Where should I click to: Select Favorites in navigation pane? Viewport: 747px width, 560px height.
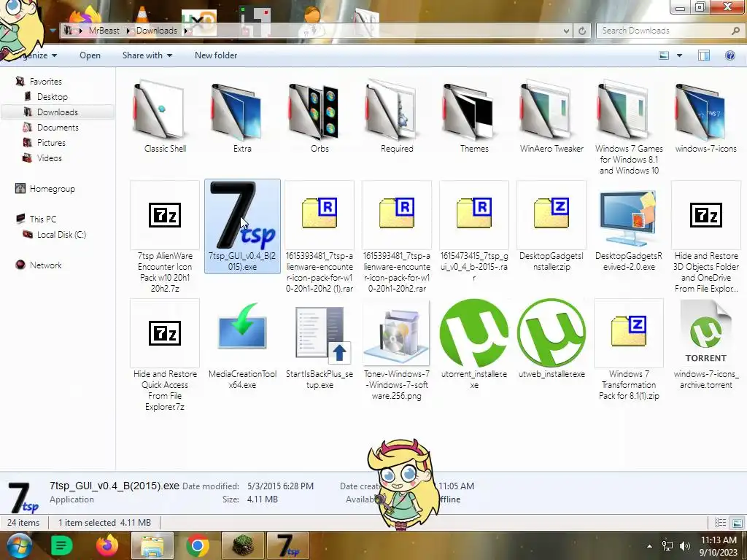click(45, 82)
